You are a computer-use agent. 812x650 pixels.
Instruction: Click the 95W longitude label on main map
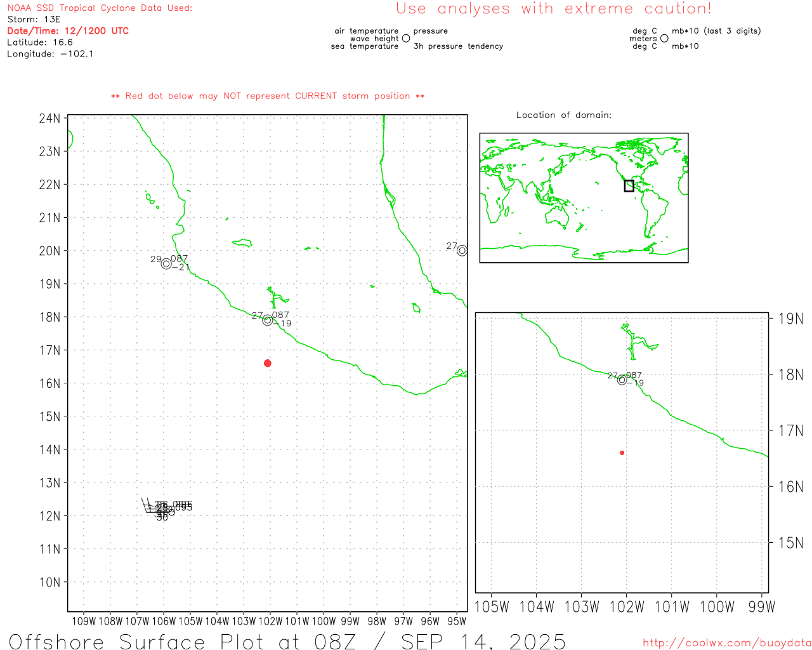pyautogui.click(x=457, y=621)
